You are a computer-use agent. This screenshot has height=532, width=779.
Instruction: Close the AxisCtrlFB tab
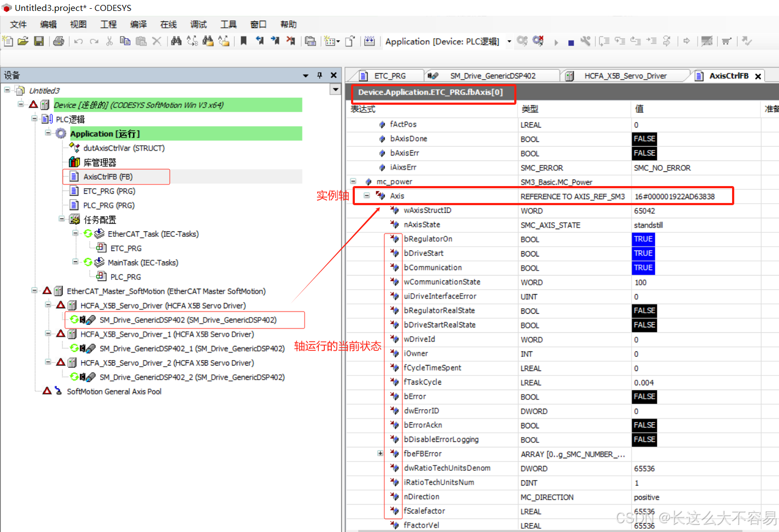click(758, 76)
